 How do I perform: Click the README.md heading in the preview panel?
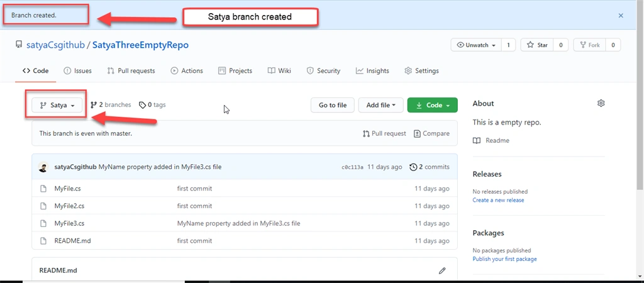pos(58,270)
